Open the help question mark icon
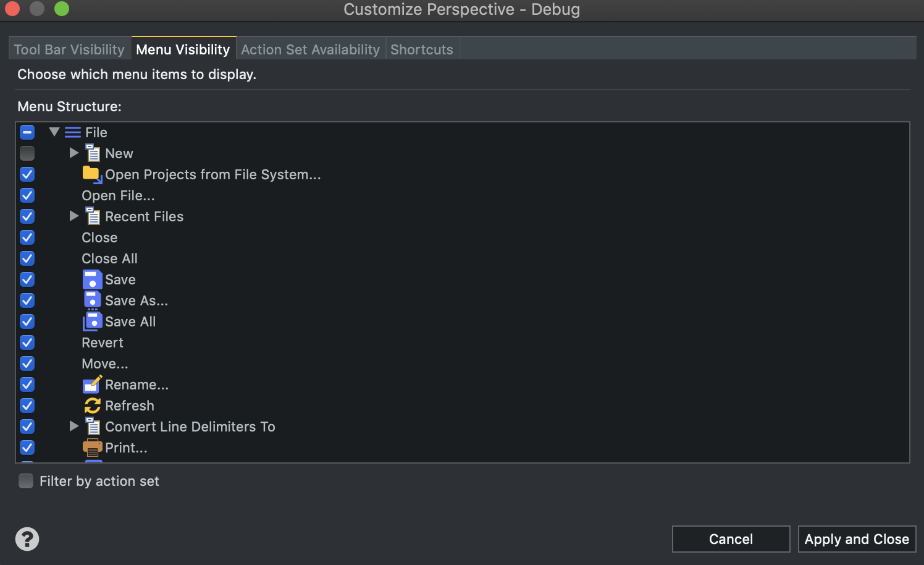Image resolution: width=924 pixels, height=565 pixels. (x=27, y=539)
